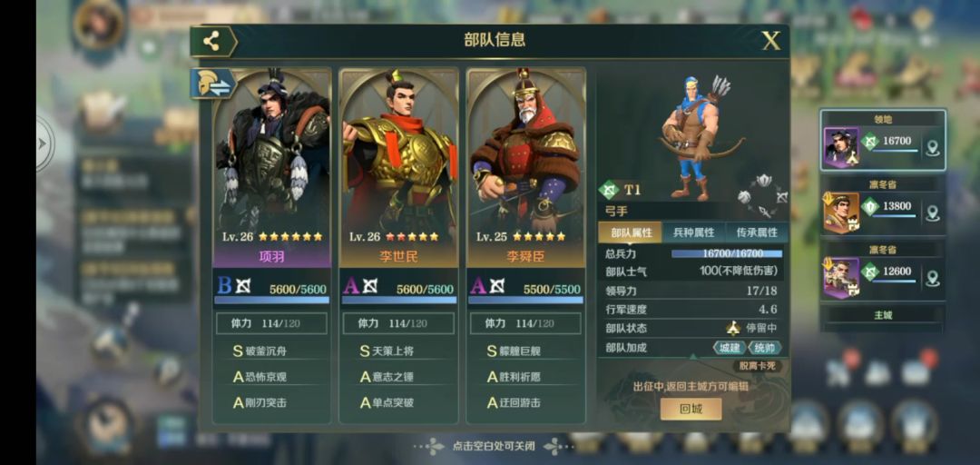Expand the left side panel arrow
The height and width of the screenshot is (465, 980).
pyautogui.click(x=44, y=143)
